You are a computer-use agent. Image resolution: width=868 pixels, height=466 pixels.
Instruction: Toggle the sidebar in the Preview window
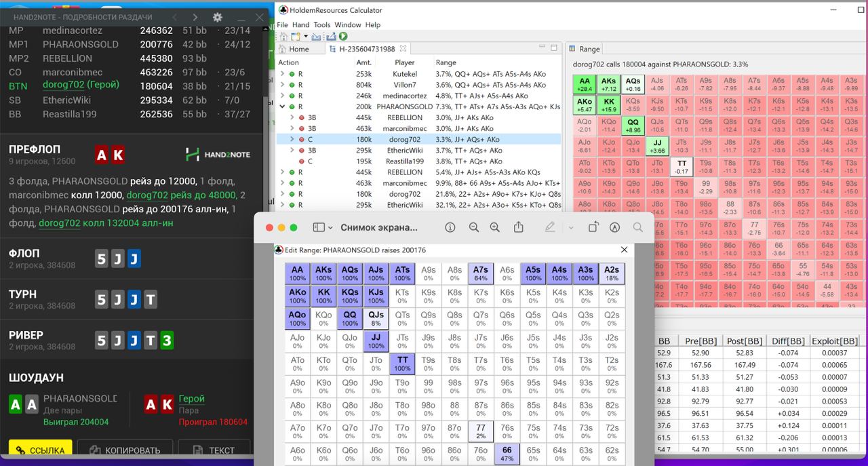(319, 228)
